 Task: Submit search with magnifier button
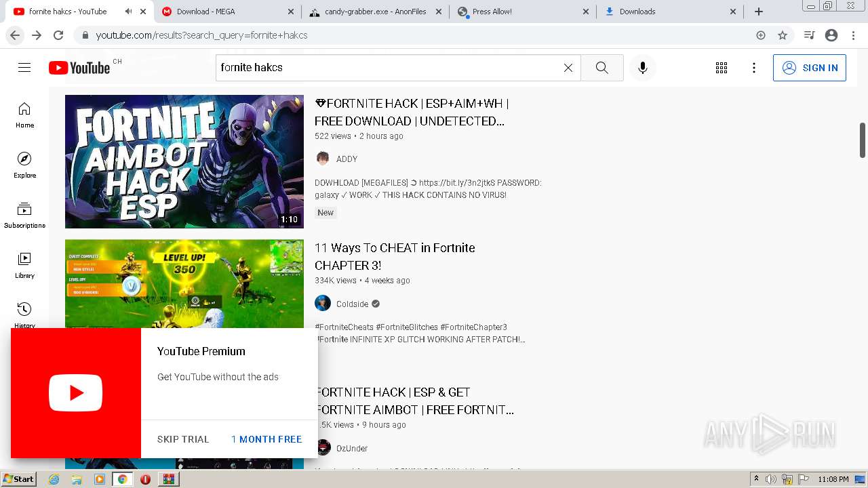(x=601, y=68)
